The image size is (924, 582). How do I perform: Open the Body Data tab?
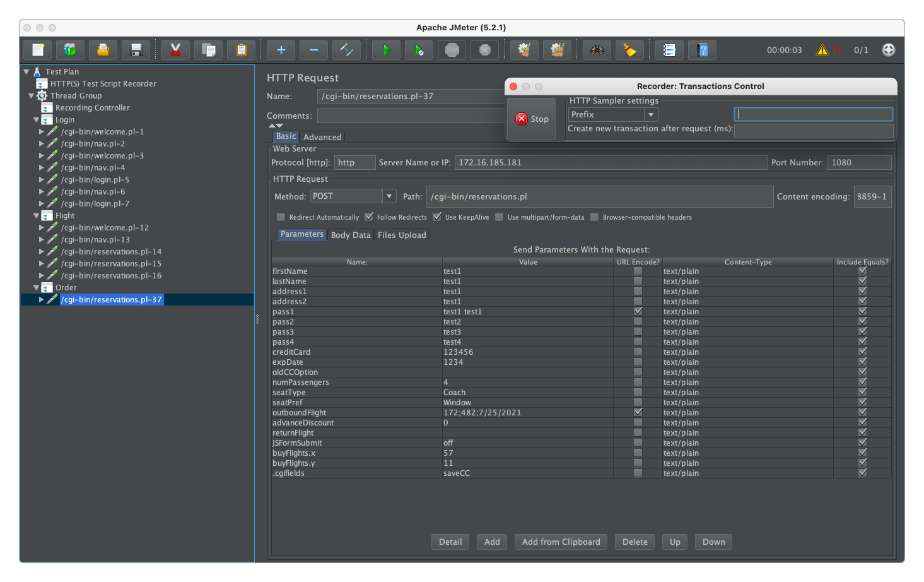coord(351,235)
